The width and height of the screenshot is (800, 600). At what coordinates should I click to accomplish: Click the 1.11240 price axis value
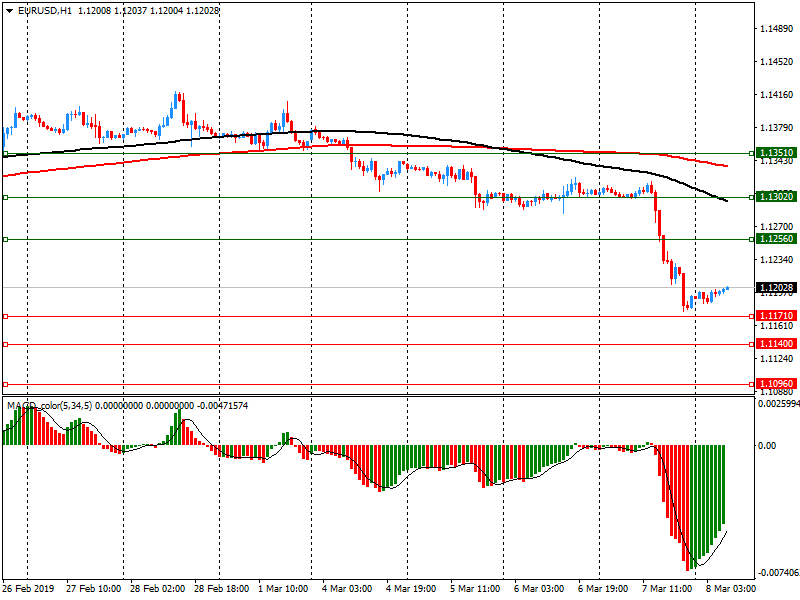click(x=777, y=359)
